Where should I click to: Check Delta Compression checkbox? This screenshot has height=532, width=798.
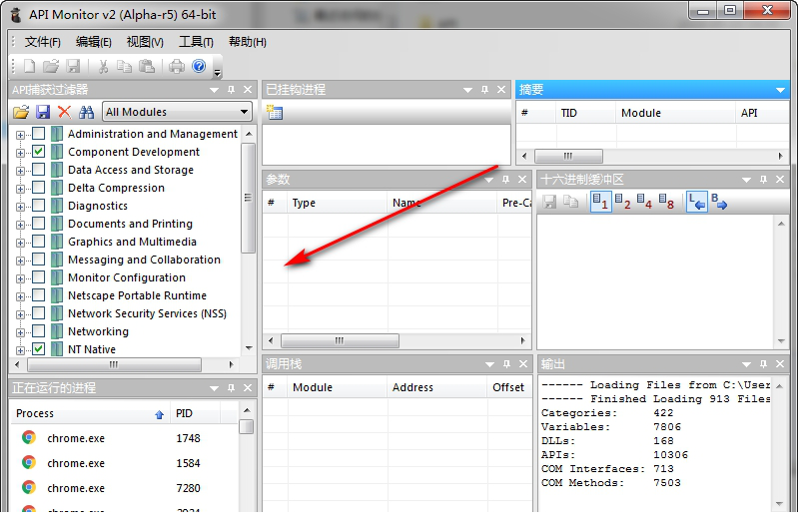point(39,188)
